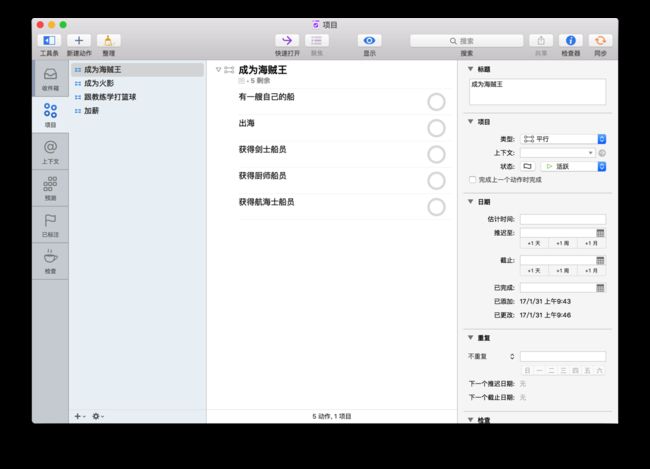
Task: Select the action text 出海
Action: point(246,123)
